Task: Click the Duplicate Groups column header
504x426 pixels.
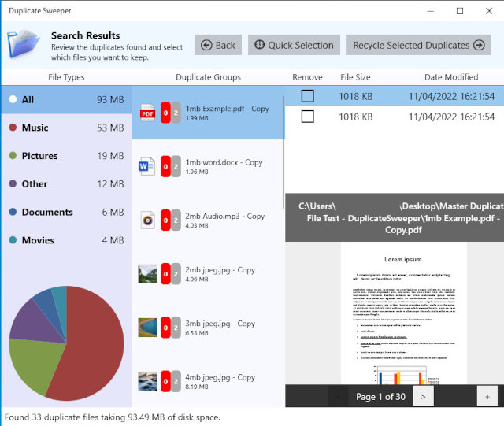Action: pos(208,77)
